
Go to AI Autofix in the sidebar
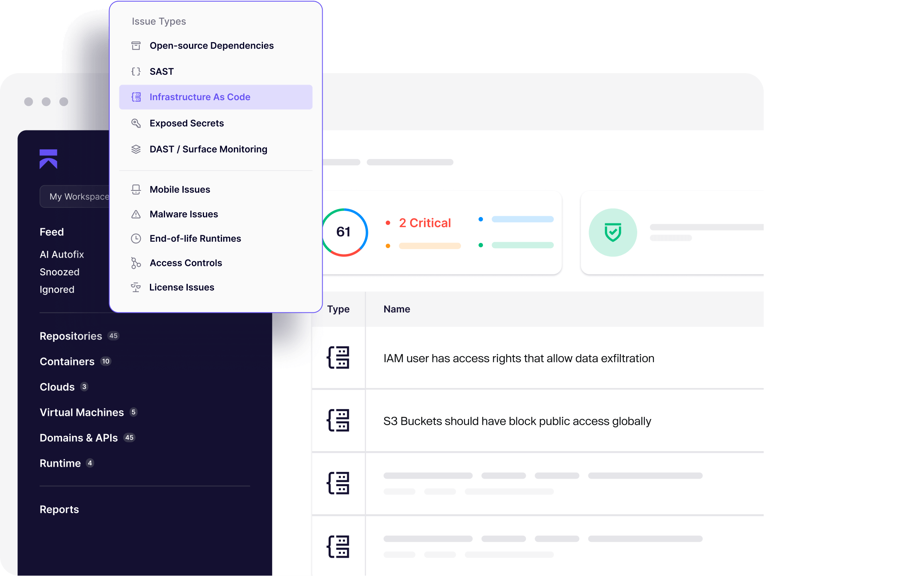(x=62, y=254)
